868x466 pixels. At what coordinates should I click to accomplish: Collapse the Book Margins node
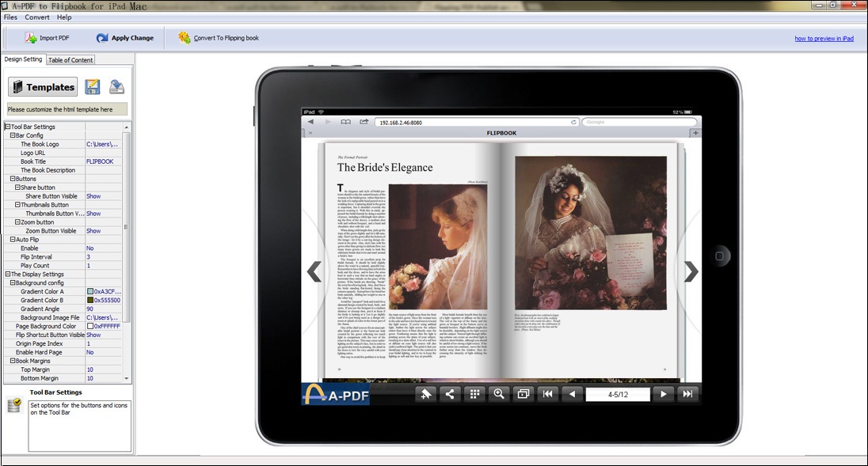click(13, 361)
